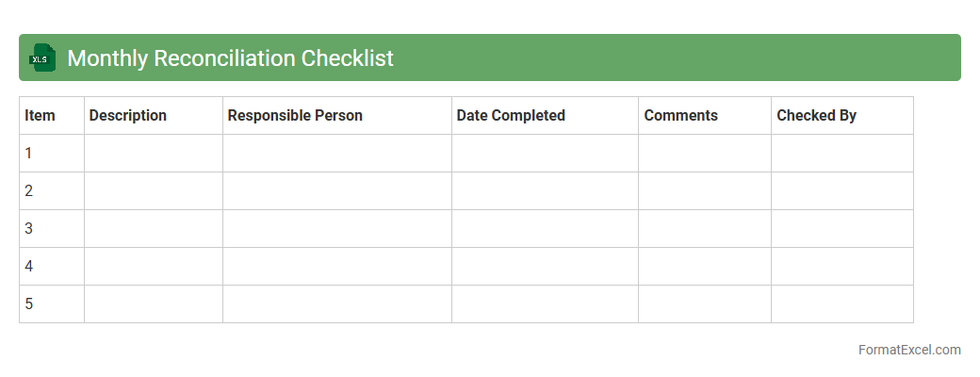
Task: Select item number 3 cell
Action: (x=51, y=229)
